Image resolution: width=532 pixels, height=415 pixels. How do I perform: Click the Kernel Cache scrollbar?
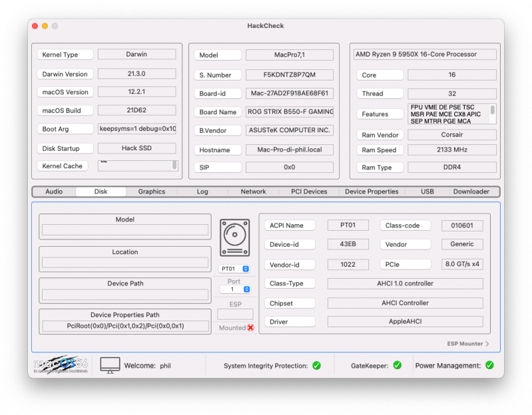click(175, 165)
